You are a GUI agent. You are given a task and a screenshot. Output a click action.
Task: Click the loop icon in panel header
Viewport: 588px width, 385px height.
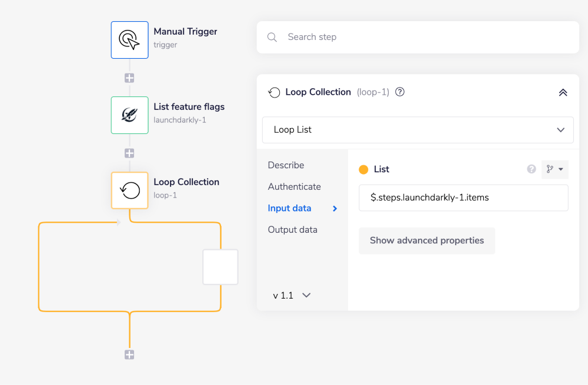click(x=274, y=92)
